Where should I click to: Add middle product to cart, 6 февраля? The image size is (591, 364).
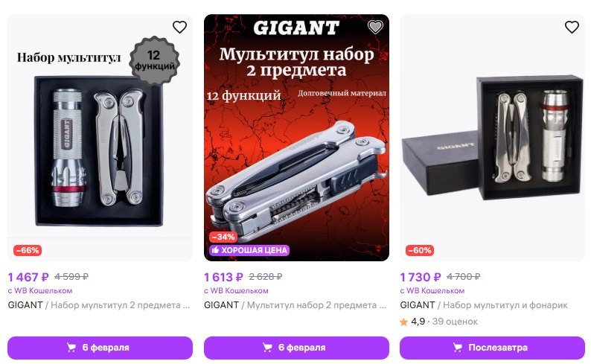click(296, 348)
